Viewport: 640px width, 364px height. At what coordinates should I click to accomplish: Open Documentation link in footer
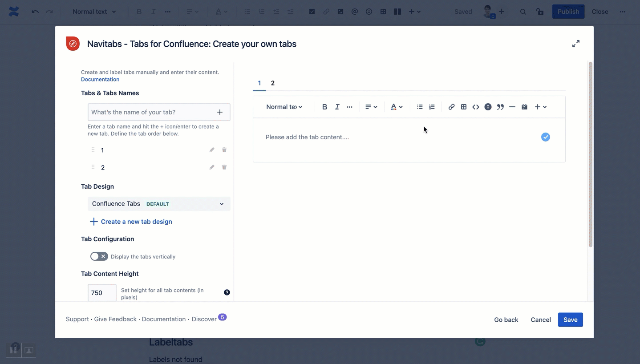pos(164,319)
